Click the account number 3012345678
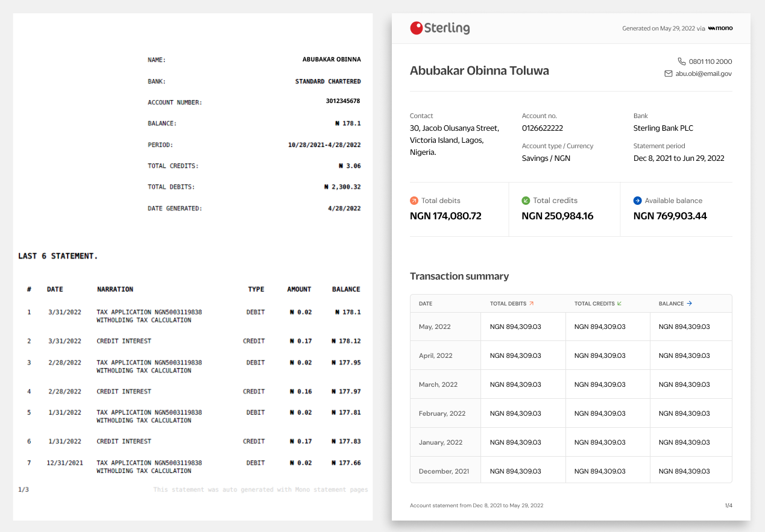 (343, 101)
